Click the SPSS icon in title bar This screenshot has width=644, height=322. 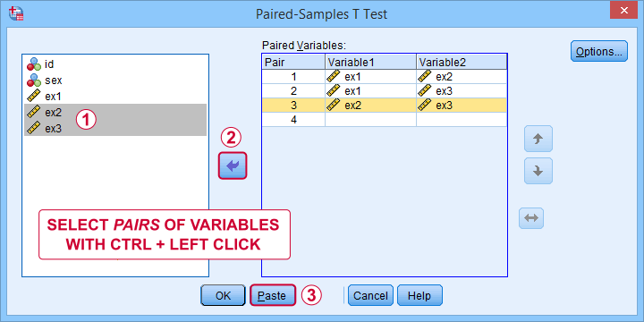[x=16, y=13]
